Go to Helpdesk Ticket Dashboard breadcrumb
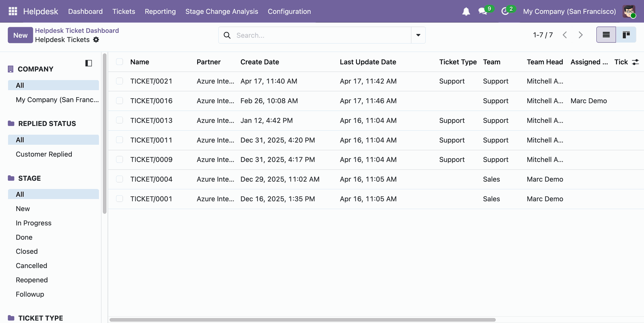Image resolution: width=644 pixels, height=323 pixels. click(77, 30)
